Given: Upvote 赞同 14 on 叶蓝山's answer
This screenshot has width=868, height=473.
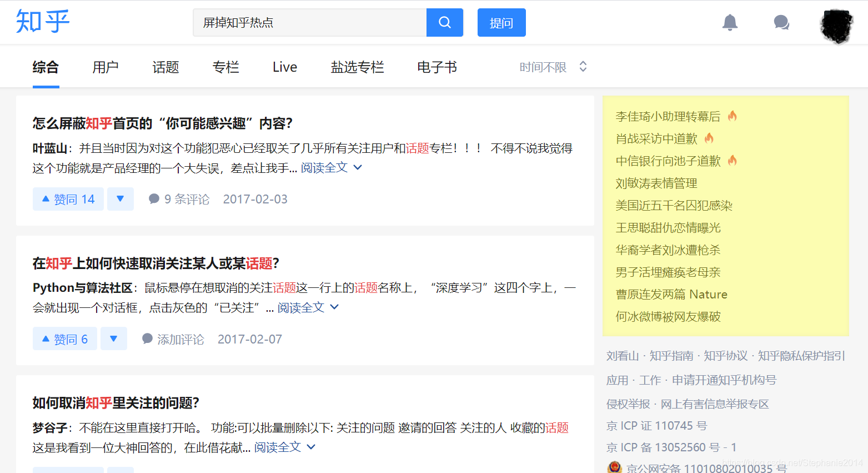Looking at the screenshot, I should click(68, 199).
